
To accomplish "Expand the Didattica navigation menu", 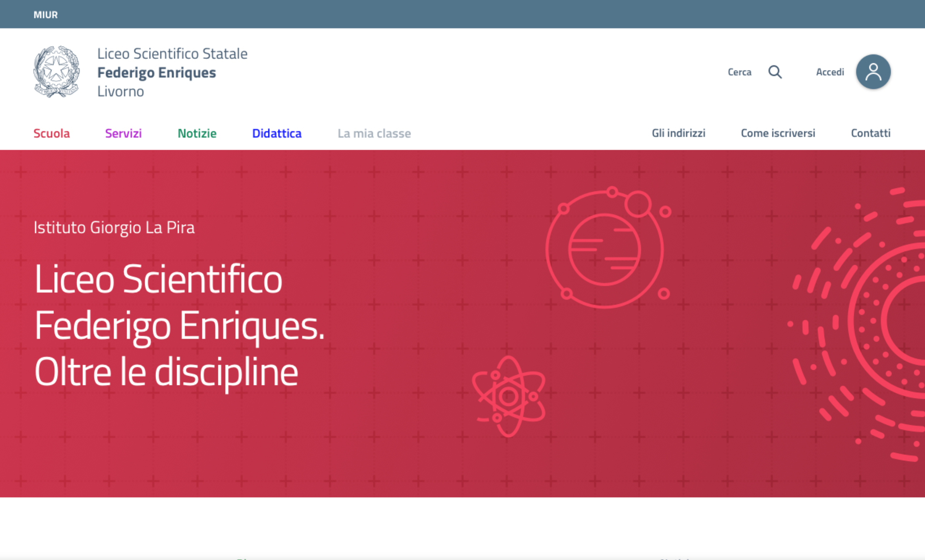I will coord(277,133).
